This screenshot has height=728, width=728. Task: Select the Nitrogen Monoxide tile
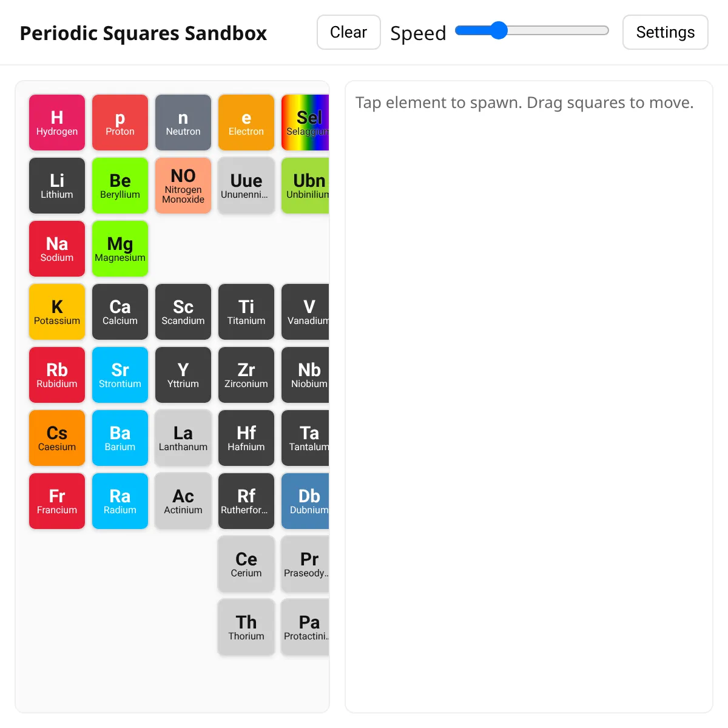(x=183, y=186)
